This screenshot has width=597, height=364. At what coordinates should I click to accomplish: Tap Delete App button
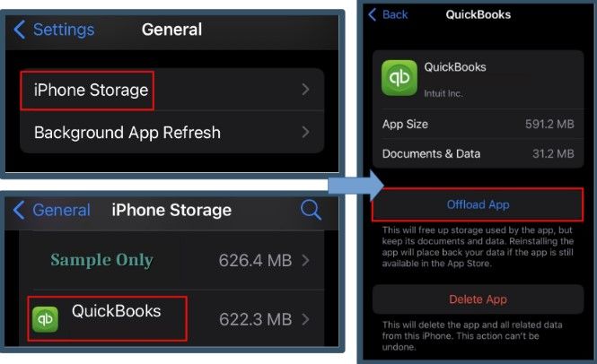pyautogui.click(x=478, y=299)
